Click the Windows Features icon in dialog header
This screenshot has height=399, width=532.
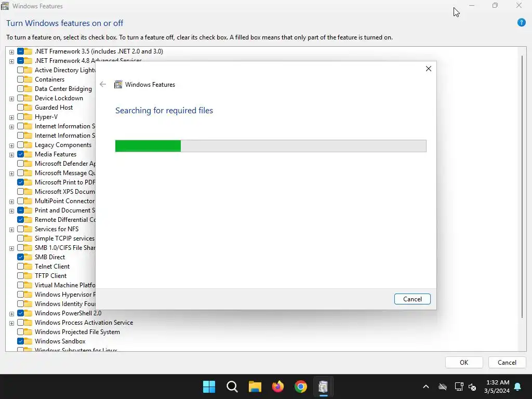click(118, 85)
